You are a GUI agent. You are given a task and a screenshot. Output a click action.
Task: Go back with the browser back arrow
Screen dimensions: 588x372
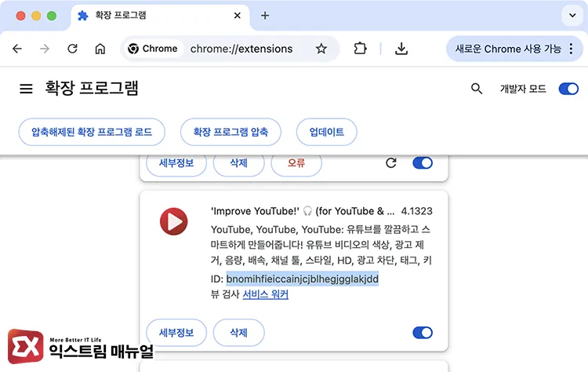pos(17,49)
